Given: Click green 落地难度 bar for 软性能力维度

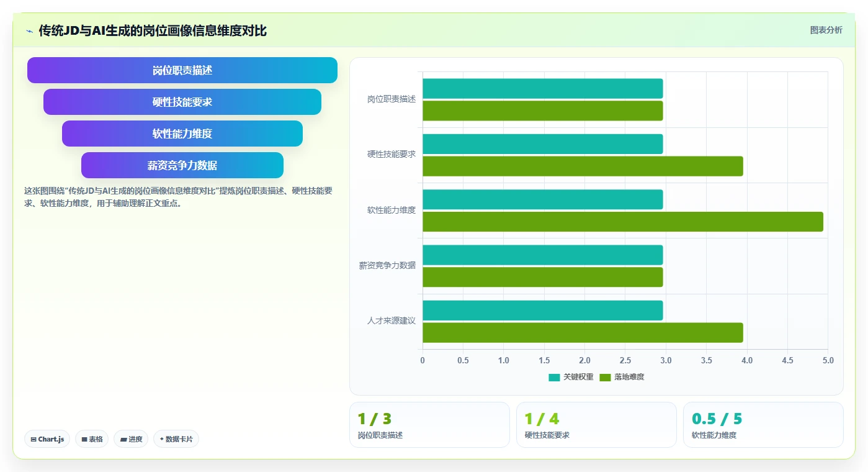Looking at the screenshot, I should 623,222.
